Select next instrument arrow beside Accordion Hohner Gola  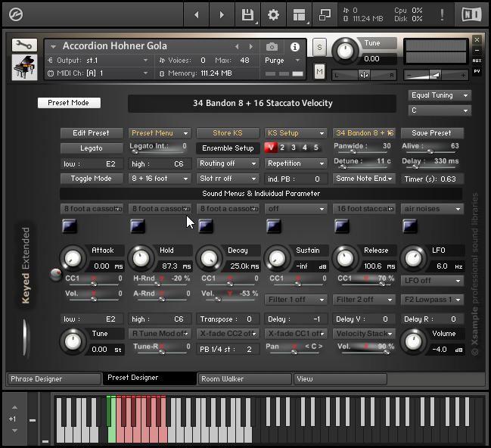point(251,47)
